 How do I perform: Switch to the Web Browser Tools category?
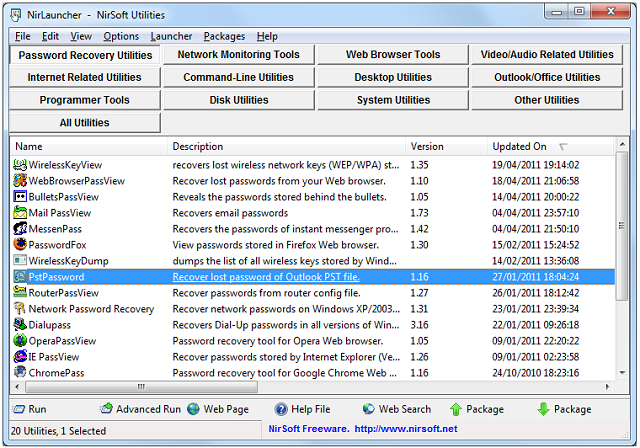[x=393, y=55]
